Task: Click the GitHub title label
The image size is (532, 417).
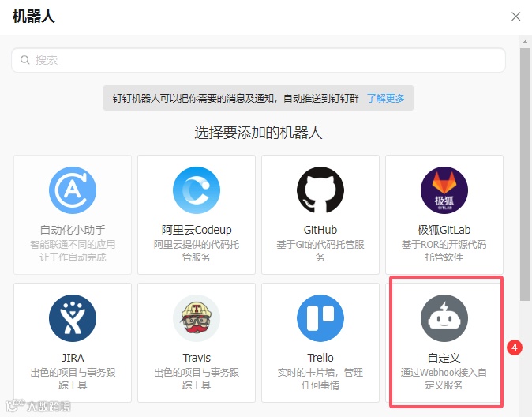Action: pos(320,230)
